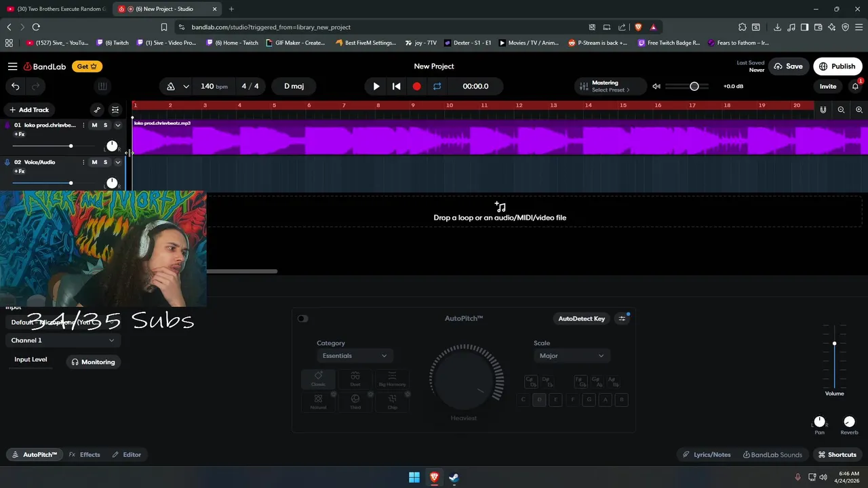868x488 pixels.
Task: Click the undo arrow icon
Action: [15, 86]
